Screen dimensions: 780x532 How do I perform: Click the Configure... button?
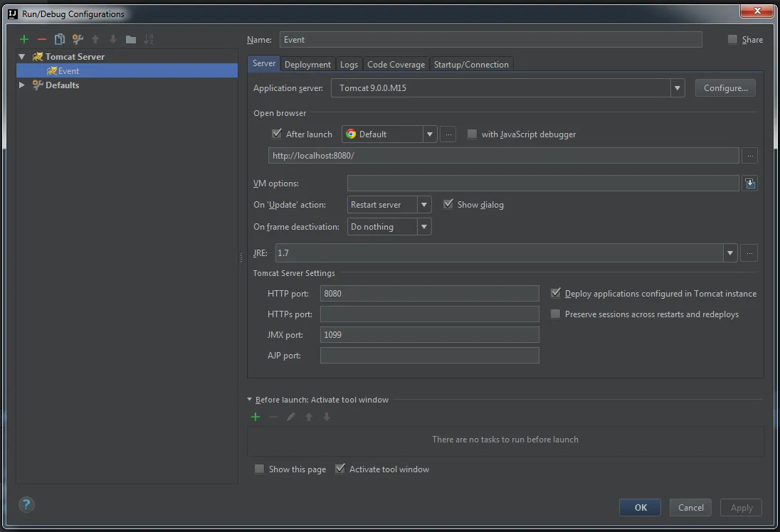(x=725, y=88)
